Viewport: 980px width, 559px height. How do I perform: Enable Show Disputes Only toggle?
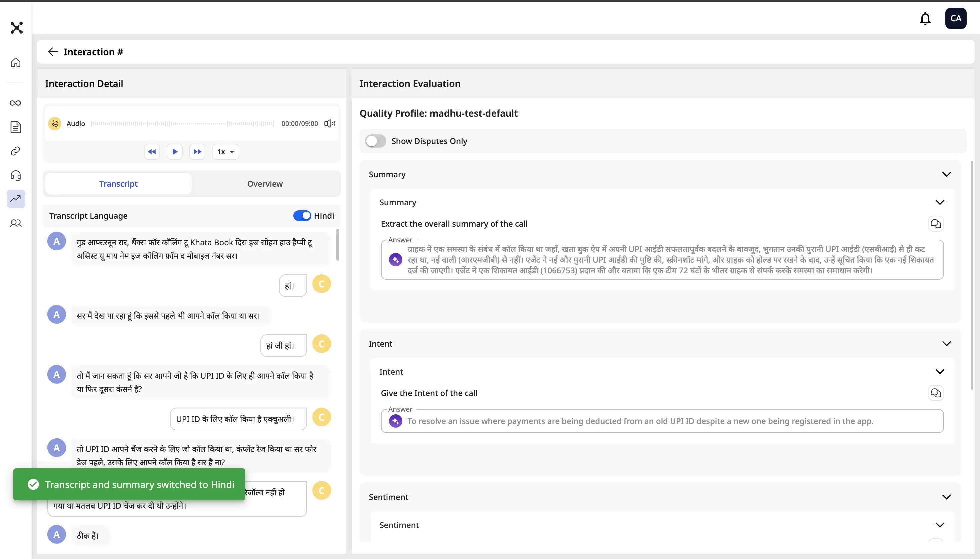[375, 141]
